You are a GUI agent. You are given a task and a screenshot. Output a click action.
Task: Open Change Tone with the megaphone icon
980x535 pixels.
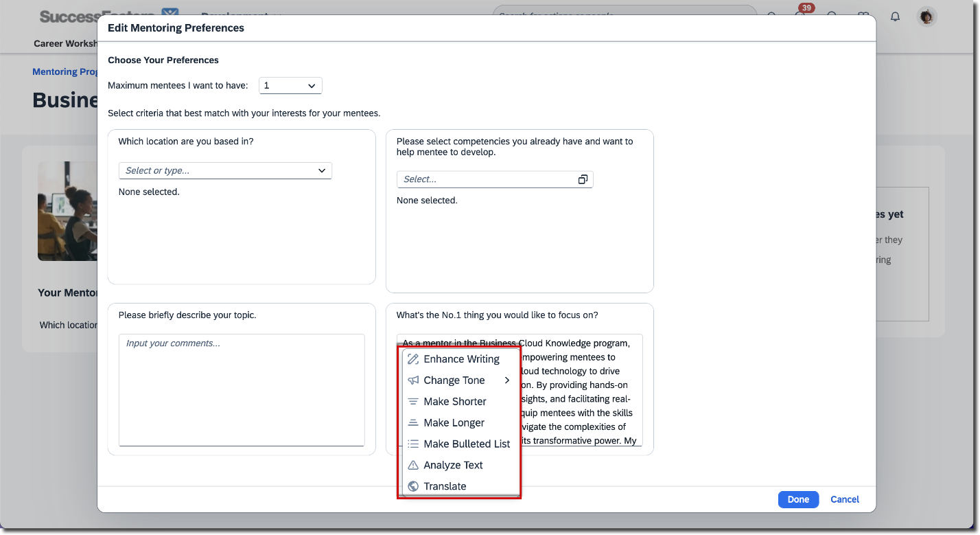[x=454, y=380]
